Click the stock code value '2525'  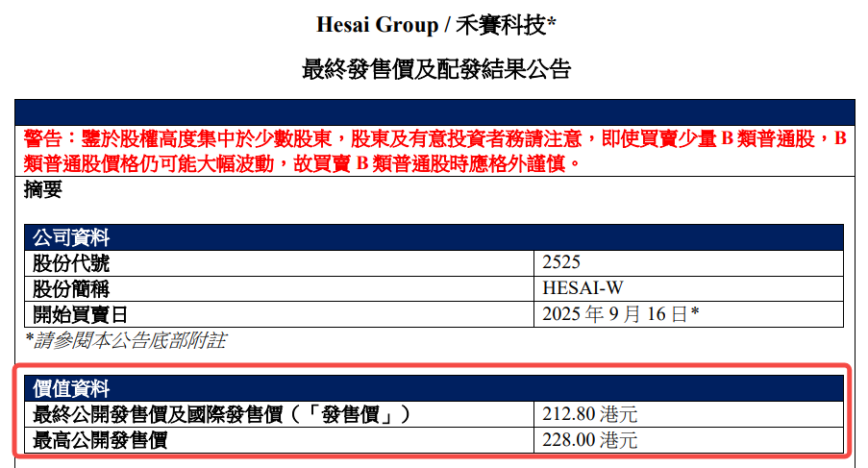point(561,262)
